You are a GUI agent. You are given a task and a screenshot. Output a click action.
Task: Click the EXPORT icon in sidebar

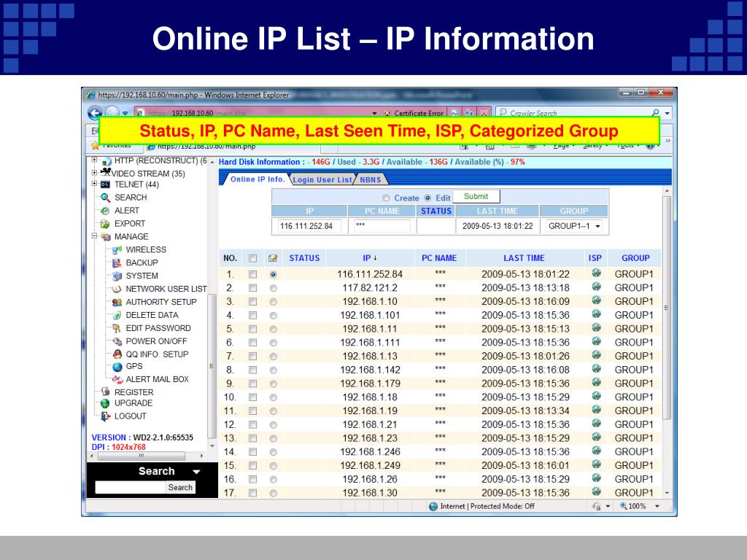[105, 223]
